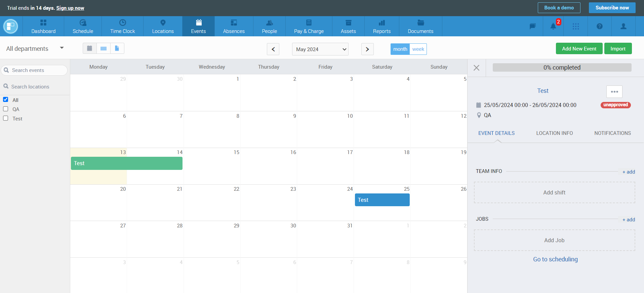Expand the All departments dropdown
Image resolution: width=644 pixels, height=293 pixels.
(35, 48)
